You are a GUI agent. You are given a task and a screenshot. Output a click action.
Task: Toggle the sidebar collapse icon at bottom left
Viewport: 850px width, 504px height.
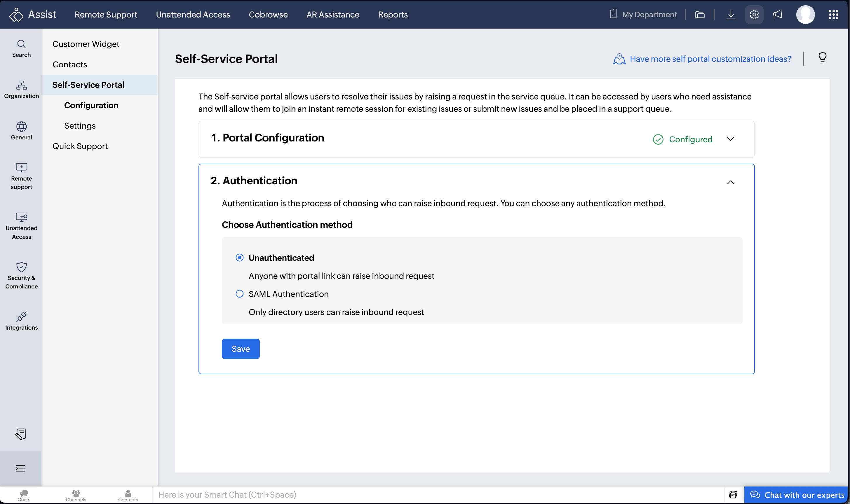20,468
